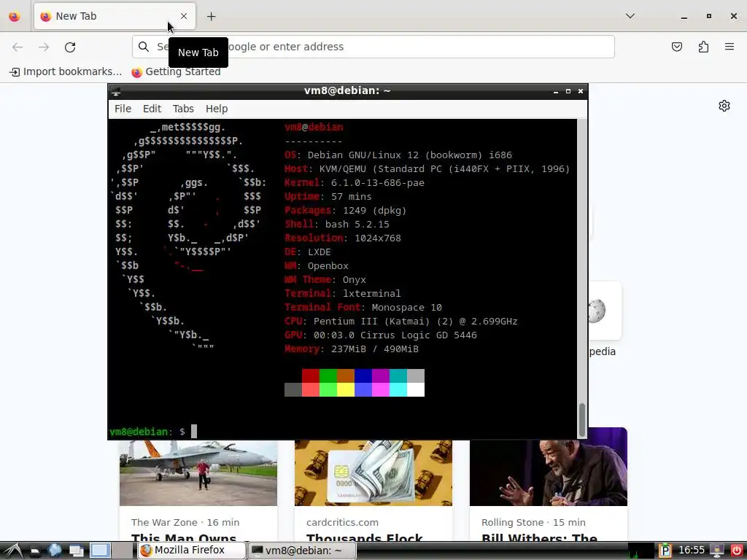The image size is (747, 560).
Task: Go back with the browser back arrow
Action: (x=18, y=47)
